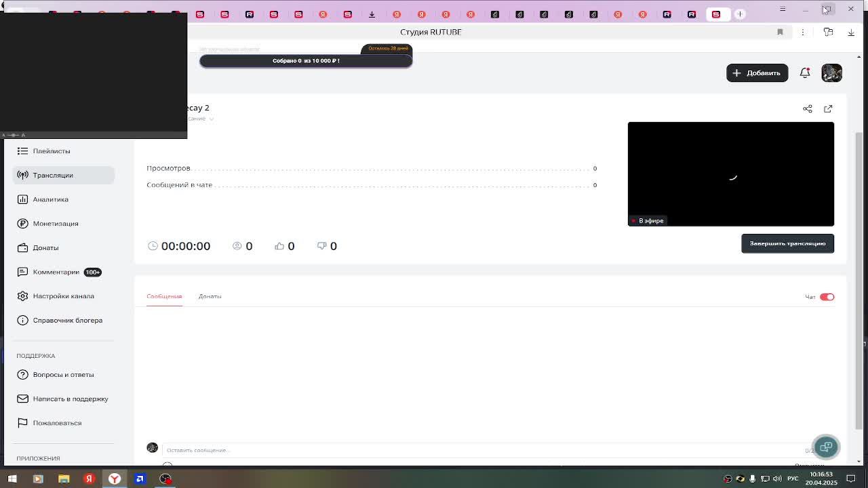Image resolution: width=868 pixels, height=488 pixels.
Task: Open stream in new window icon
Action: (x=828, y=108)
